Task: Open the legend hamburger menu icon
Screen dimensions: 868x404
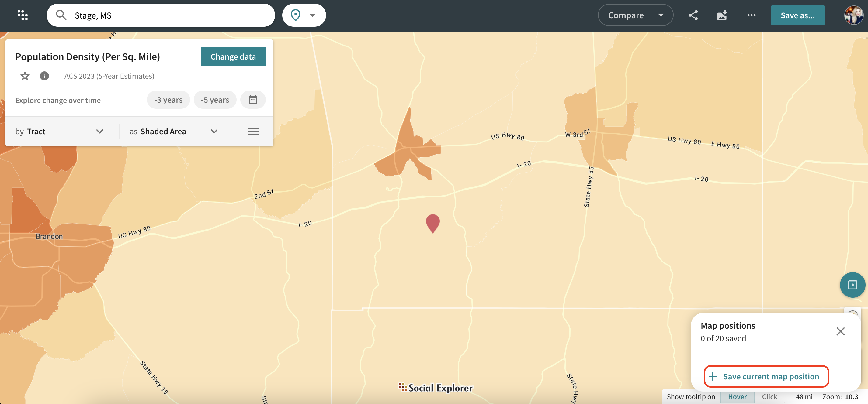Action: 253,131
